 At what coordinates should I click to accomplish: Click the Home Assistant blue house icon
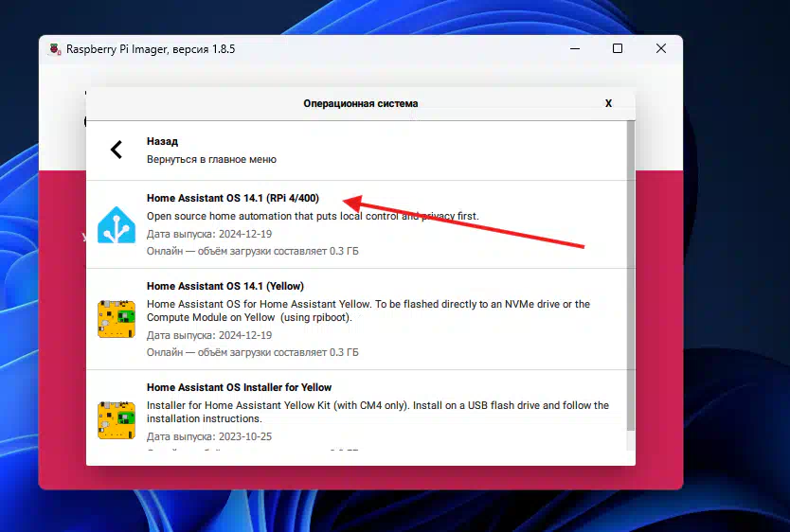point(117,224)
